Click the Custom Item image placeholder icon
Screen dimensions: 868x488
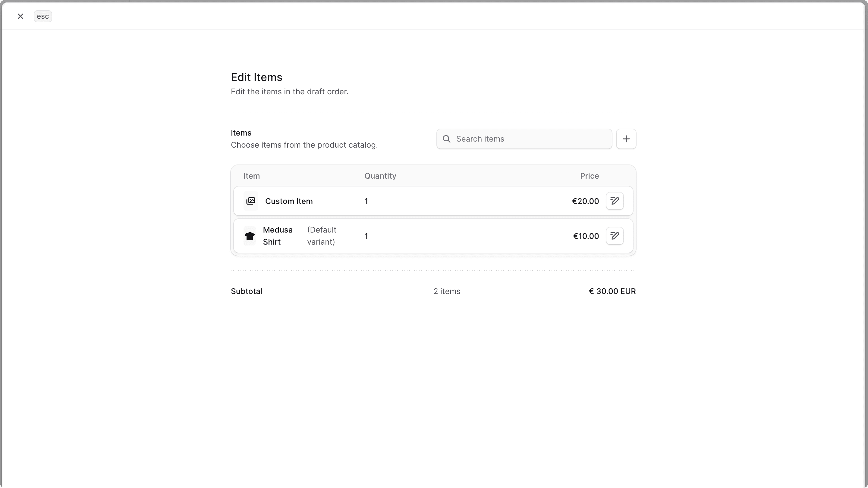(x=250, y=201)
